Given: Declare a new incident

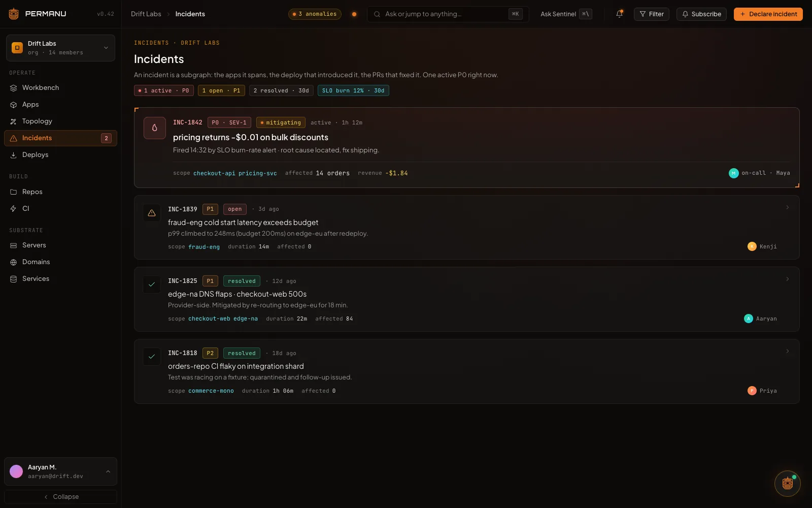Looking at the screenshot, I should coord(768,14).
